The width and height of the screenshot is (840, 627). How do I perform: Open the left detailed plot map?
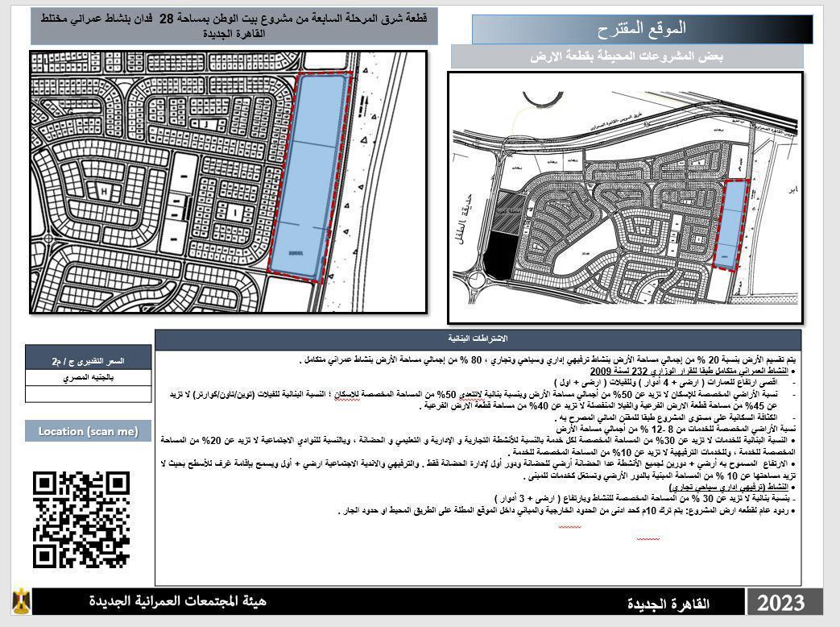coord(228,182)
